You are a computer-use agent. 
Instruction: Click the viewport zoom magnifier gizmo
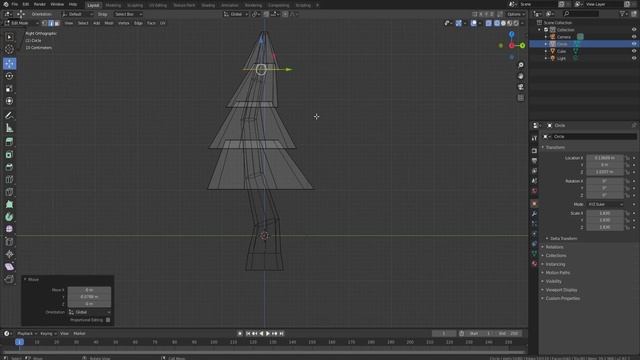click(x=521, y=65)
